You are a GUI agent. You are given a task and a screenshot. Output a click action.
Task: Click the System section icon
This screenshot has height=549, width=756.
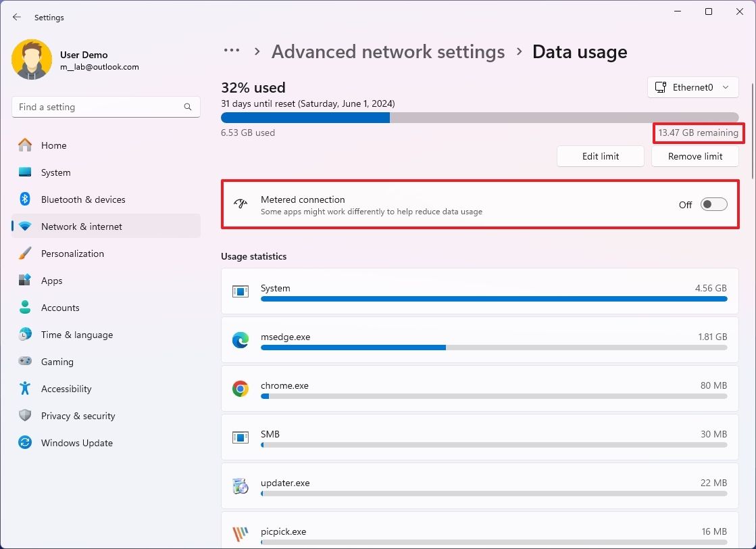click(x=26, y=172)
